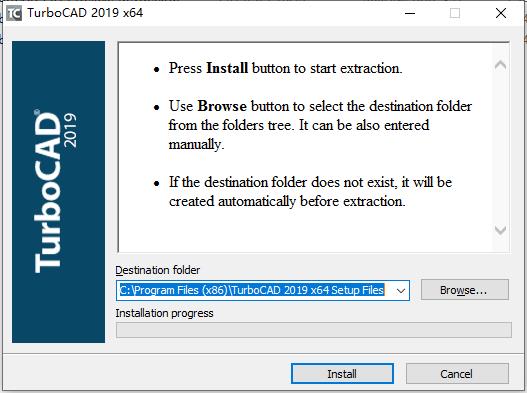Screen dimensions: 527x393
Task: Click the 'Installation progress' label
Action: point(164,313)
